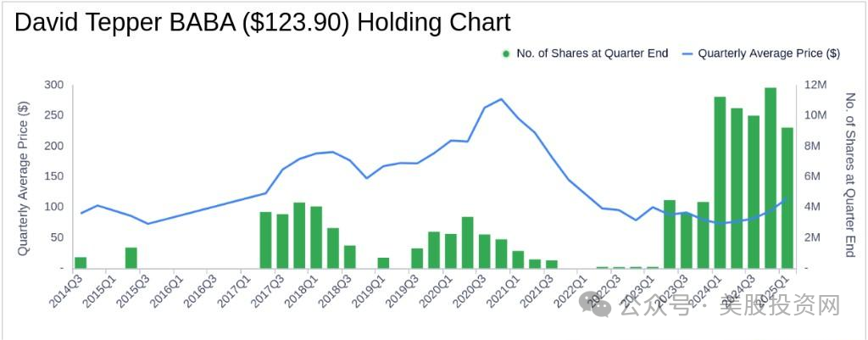
Task: Toggle the No. of Shares legend dot
Action: tap(505, 53)
